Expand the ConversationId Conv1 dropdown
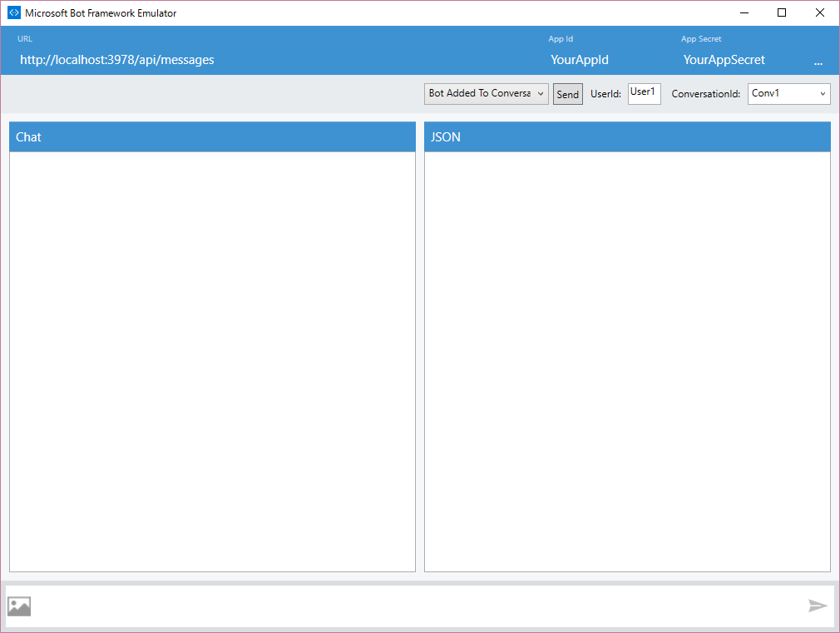Image resolution: width=840 pixels, height=633 pixels. click(x=788, y=94)
